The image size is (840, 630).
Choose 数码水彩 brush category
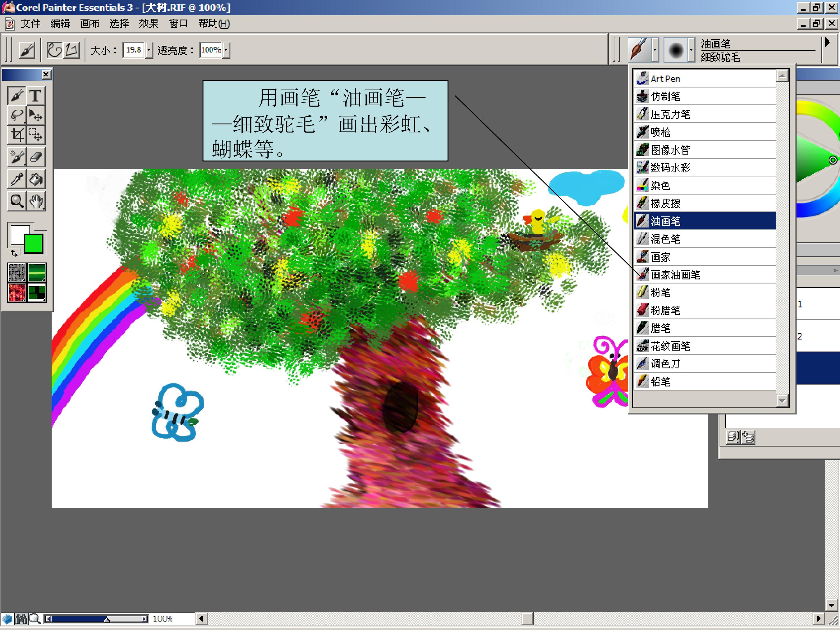pyautogui.click(x=705, y=167)
